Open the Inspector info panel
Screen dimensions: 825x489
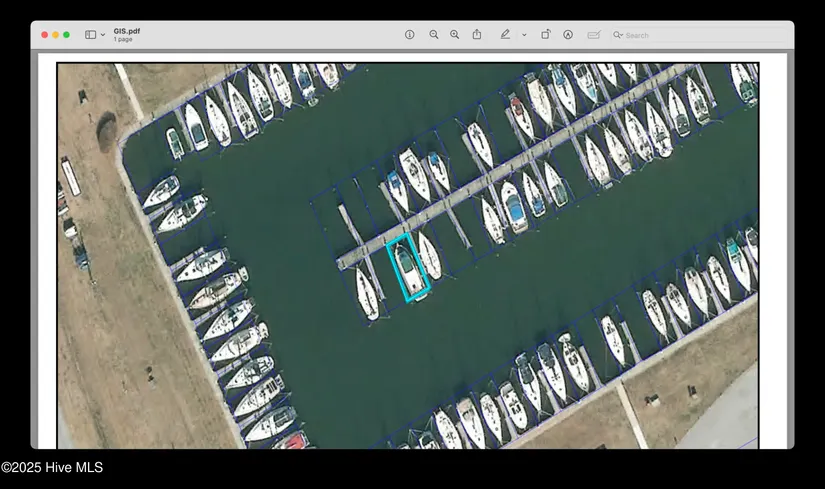pos(409,34)
